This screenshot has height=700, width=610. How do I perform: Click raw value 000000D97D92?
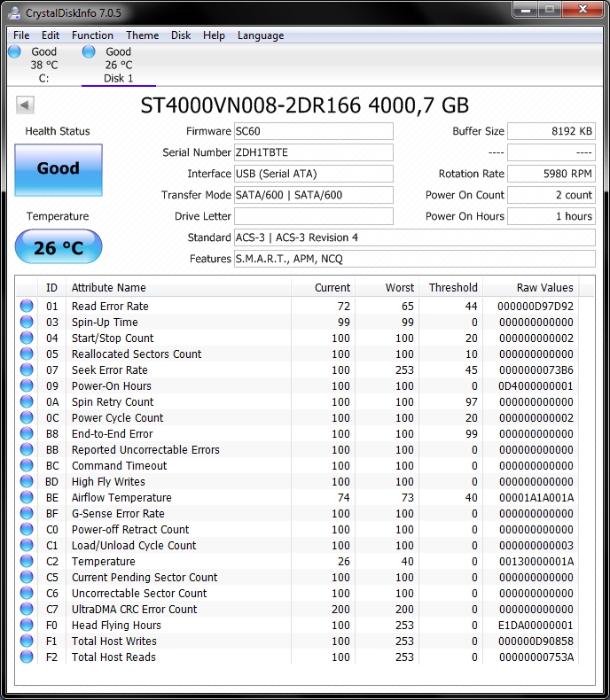pos(536,307)
